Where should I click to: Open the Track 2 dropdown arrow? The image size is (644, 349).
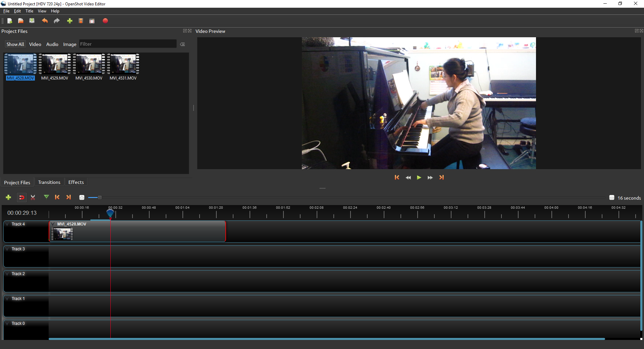pos(7,274)
